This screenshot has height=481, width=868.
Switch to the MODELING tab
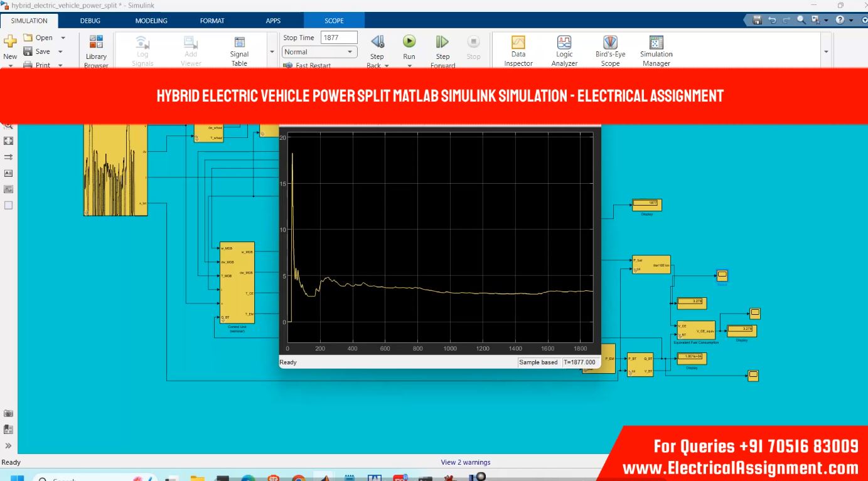pyautogui.click(x=151, y=21)
